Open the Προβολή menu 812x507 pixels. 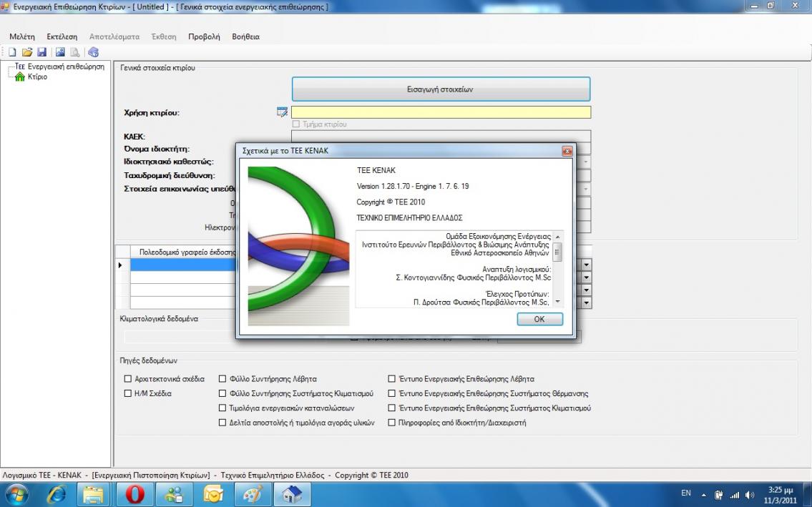(x=204, y=36)
